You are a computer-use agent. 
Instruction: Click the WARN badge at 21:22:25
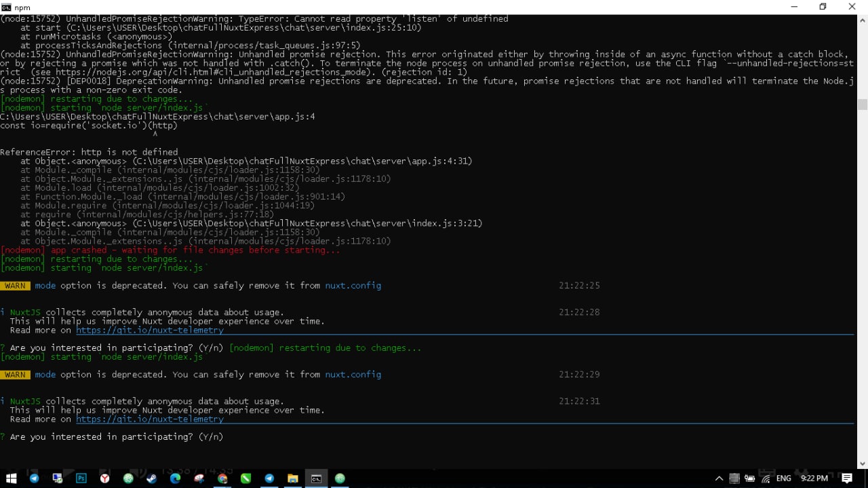tap(15, 286)
